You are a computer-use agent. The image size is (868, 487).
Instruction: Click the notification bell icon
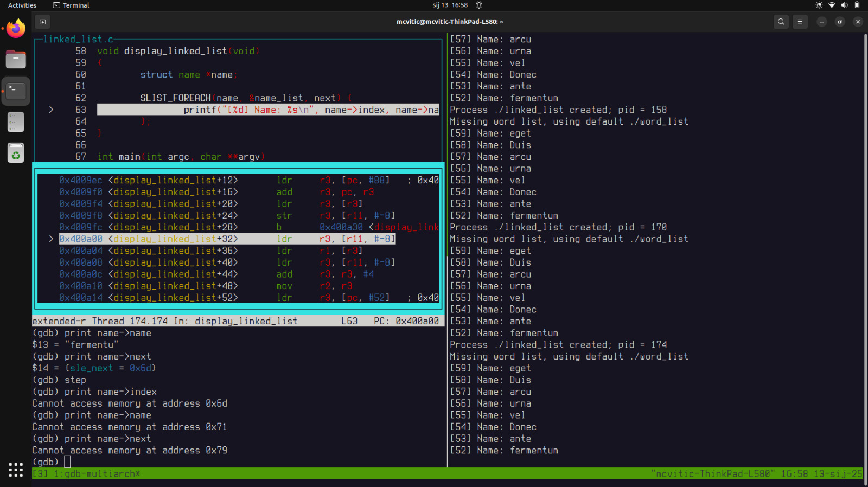coord(479,5)
